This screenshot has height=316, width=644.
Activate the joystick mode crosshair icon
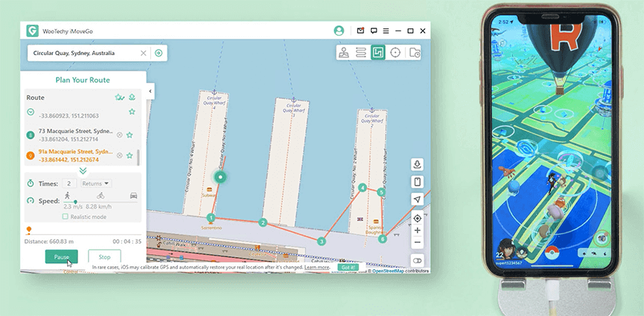(x=395, y=53)
